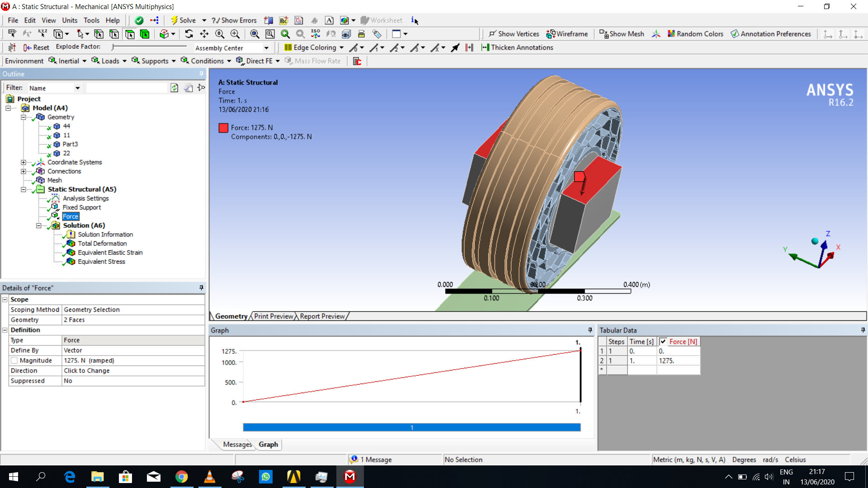This screenshot has height=488, width=868.
Task: Expand the Connections node
Action: 23,171
